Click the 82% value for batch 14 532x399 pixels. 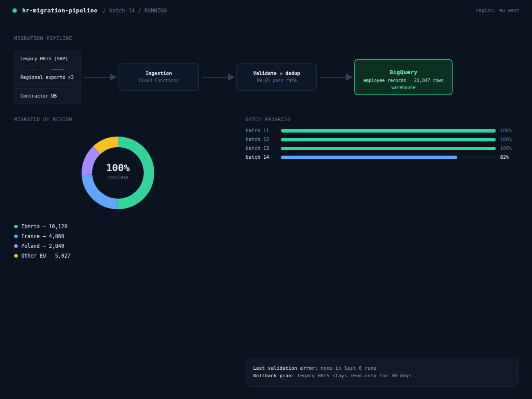click(505, 157)
